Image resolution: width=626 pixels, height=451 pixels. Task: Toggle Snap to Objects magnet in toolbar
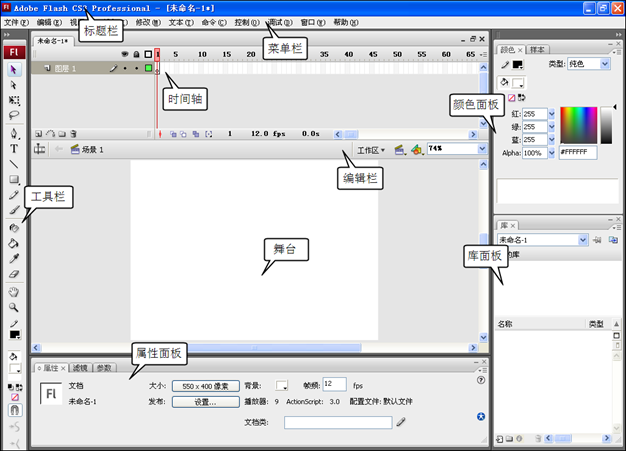[15, 410]
